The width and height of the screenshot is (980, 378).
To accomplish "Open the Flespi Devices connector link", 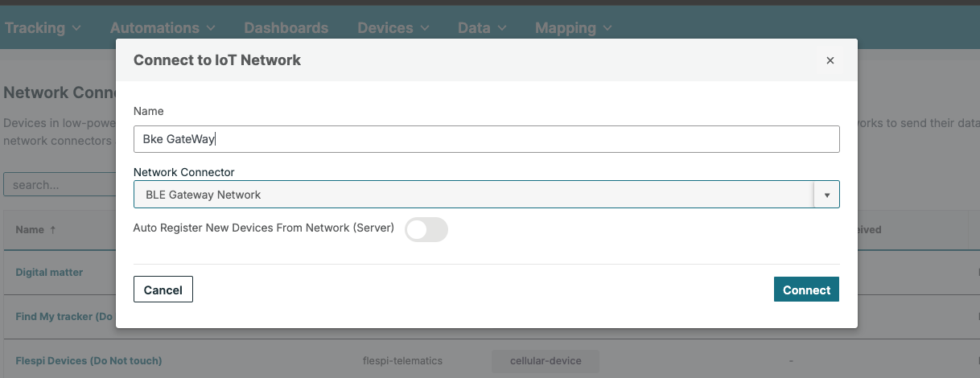I will (89, 361).
